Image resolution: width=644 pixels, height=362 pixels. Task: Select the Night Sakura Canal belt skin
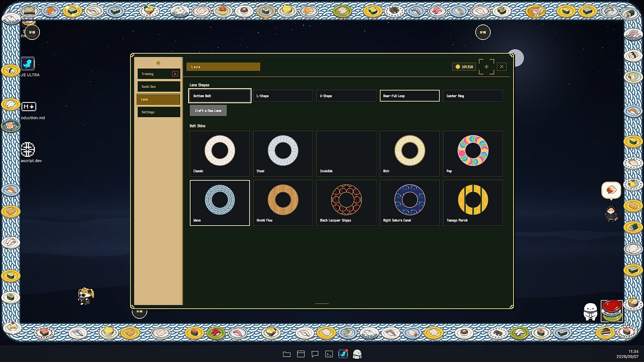410,203
